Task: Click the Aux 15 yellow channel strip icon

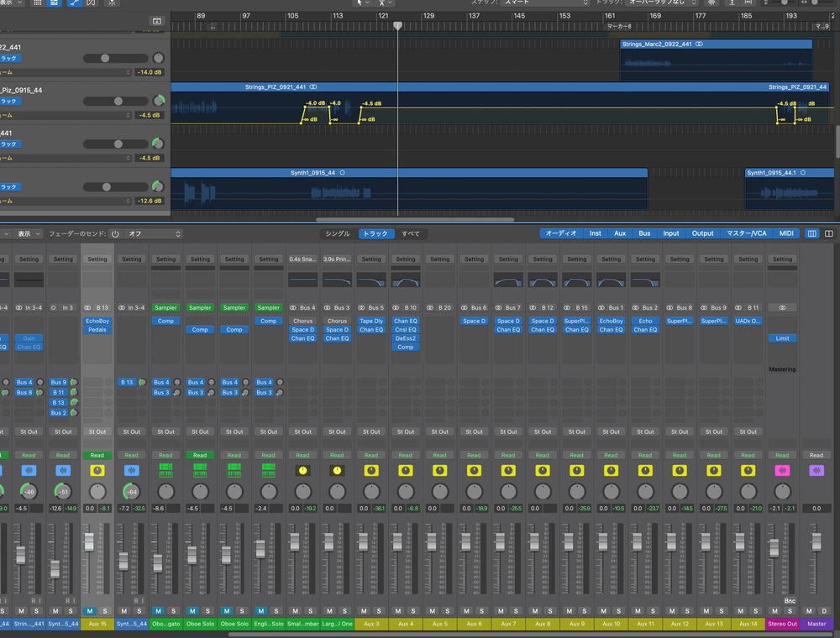Action: coord(97,471)
